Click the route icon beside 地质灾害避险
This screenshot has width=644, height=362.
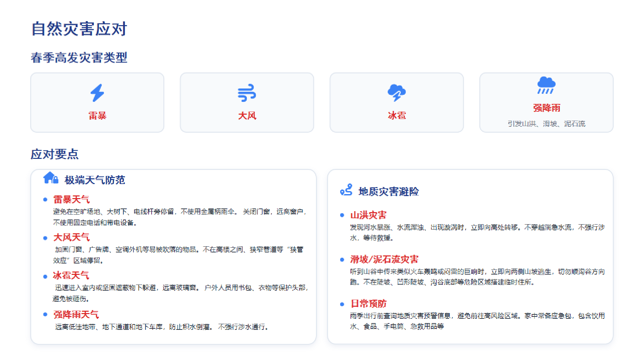pyautogui.click(x=346, y=190)
